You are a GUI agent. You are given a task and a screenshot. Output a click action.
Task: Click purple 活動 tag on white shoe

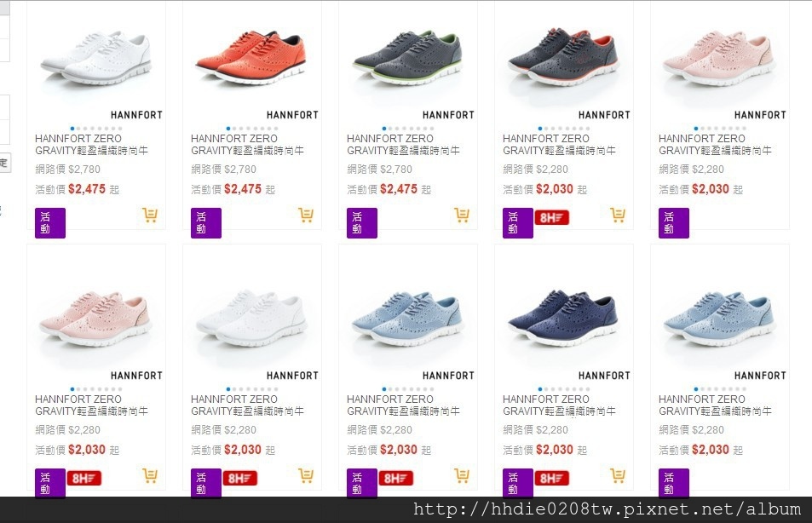(50, 222)
